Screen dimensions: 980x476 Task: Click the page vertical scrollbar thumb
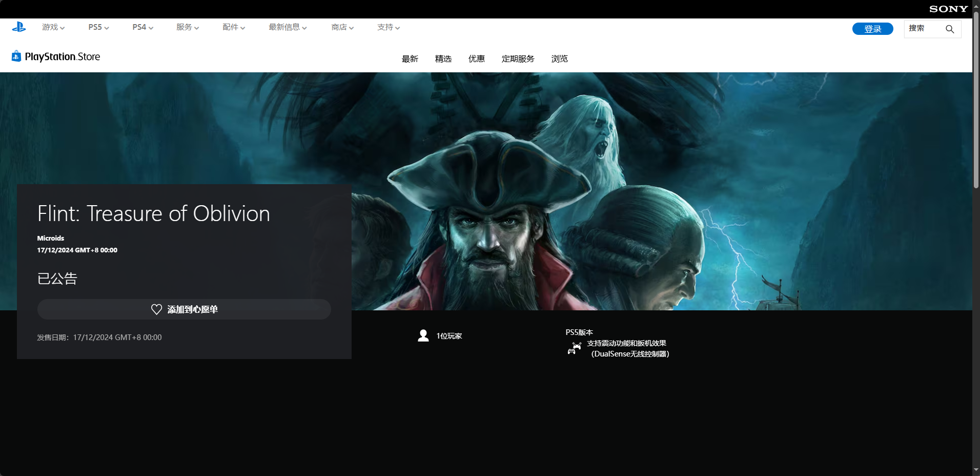pos(976,100)
